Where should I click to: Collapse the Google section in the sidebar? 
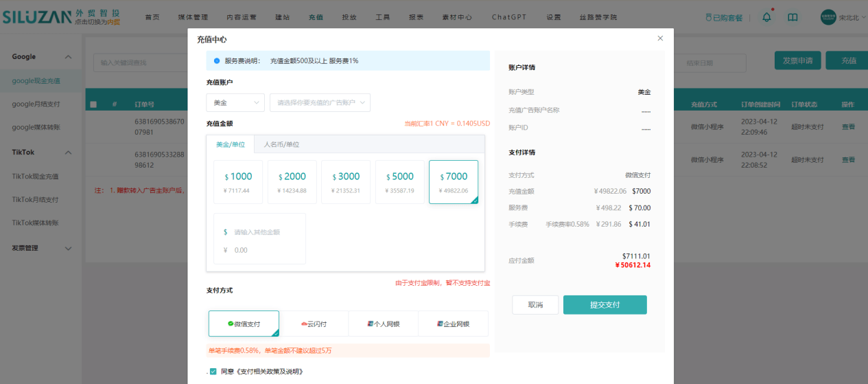(68, 57)
